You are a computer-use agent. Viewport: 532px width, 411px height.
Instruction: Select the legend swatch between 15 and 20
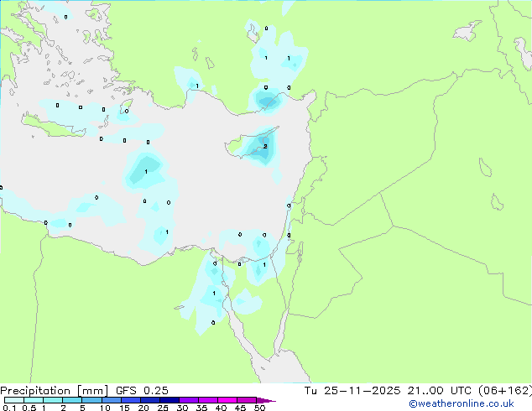131,400
